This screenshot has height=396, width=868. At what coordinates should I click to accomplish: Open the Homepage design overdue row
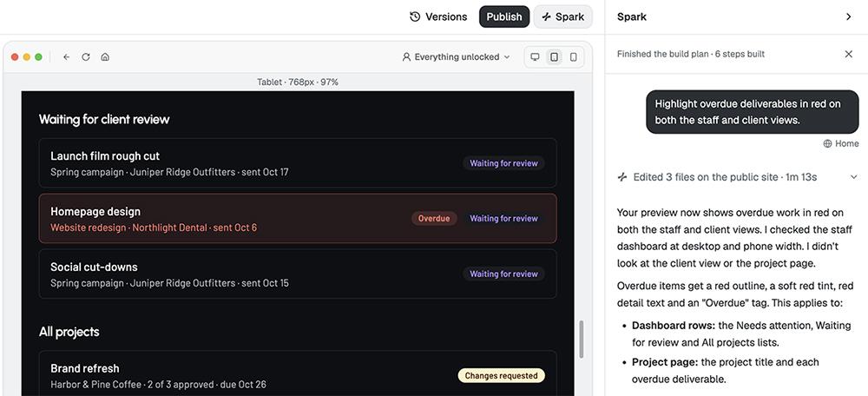pos(298,218)
